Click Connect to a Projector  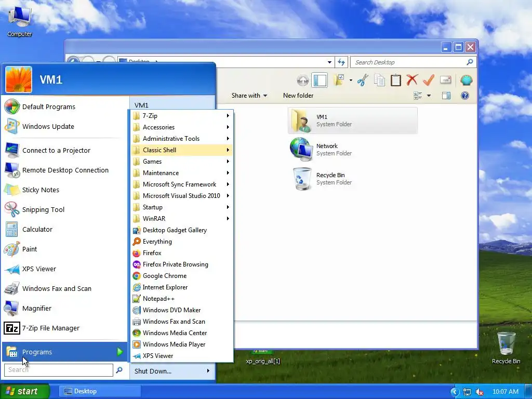point(64,150)
